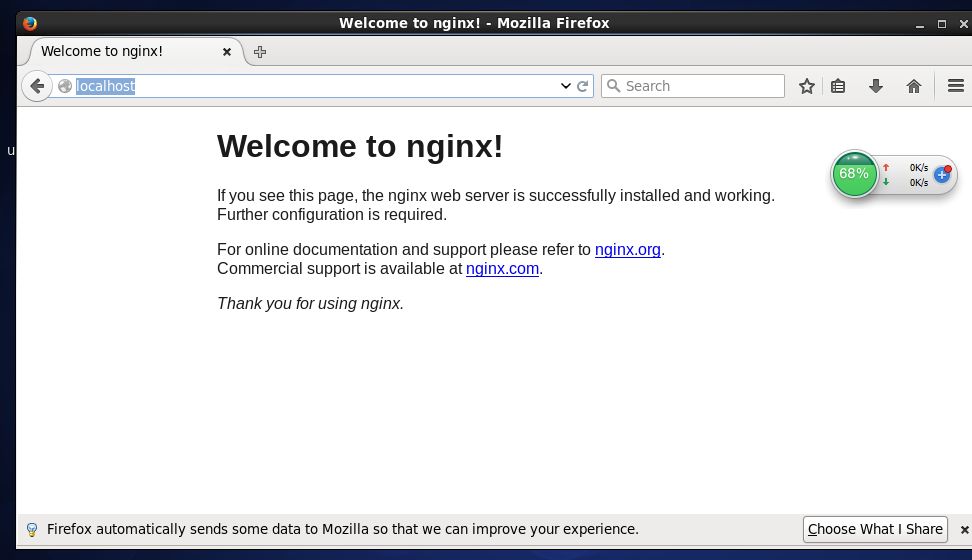The width and height of the screenshot is (972, 560).
Task: Click the Welcome to nginx! heading
Action: 360,146
